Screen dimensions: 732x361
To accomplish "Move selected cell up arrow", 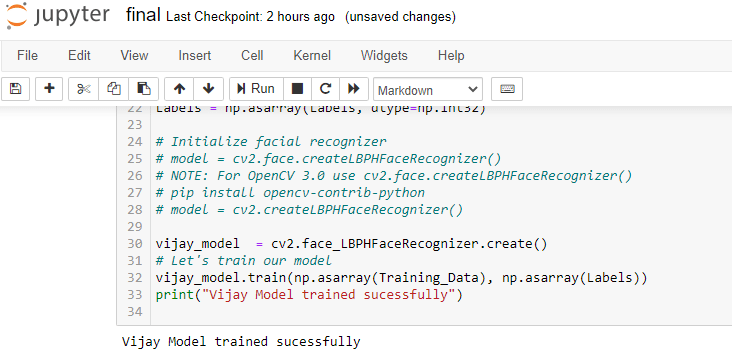I will [x=179, y=89].
